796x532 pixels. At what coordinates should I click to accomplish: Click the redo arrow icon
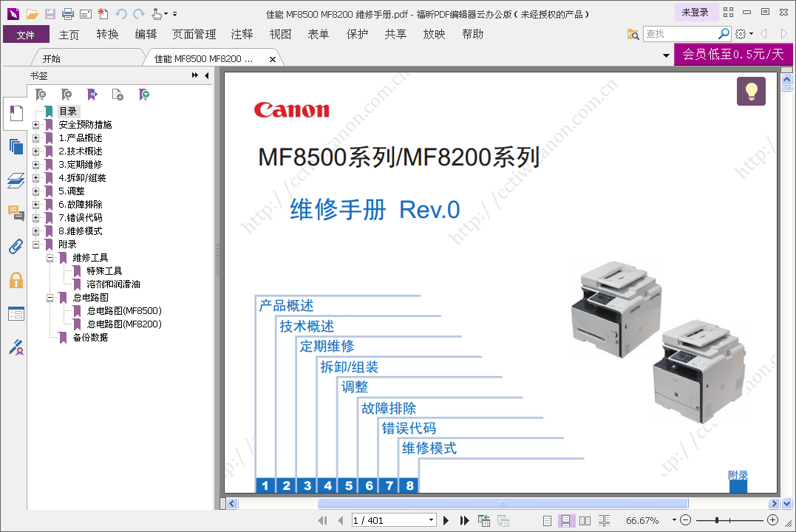click(x=139, y=14)
